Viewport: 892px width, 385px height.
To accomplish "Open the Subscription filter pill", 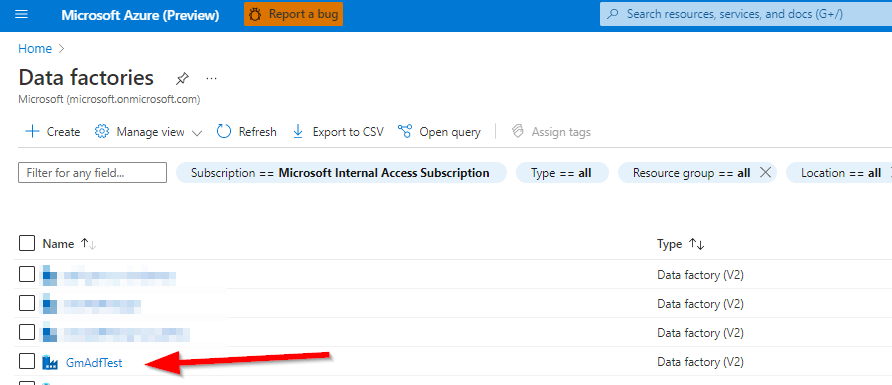I will point(341,173).
